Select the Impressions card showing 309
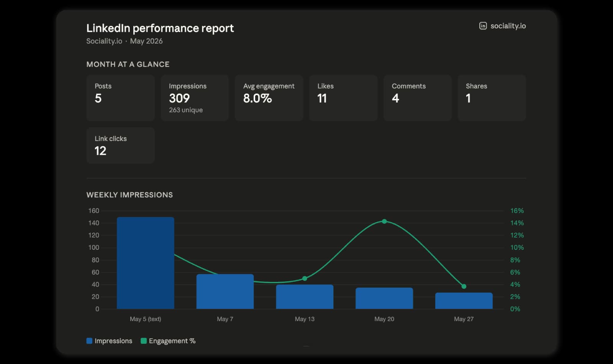 195,98
